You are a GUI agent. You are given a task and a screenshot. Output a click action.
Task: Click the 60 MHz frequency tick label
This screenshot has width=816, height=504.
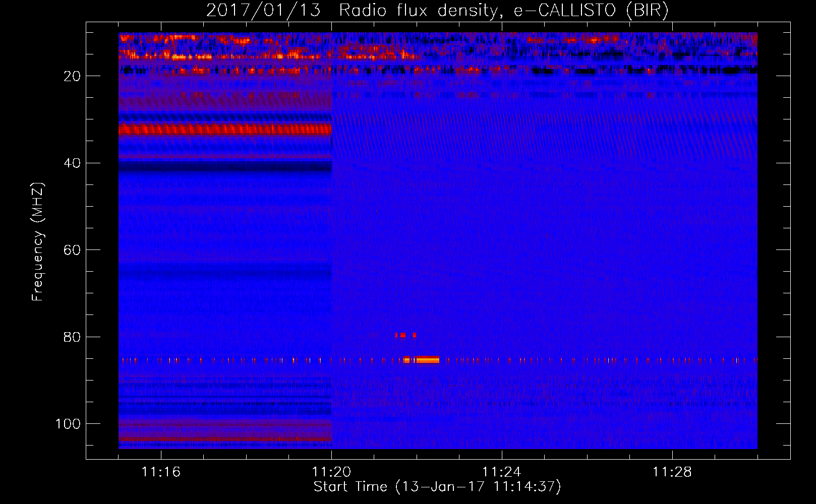pos(73,250)
